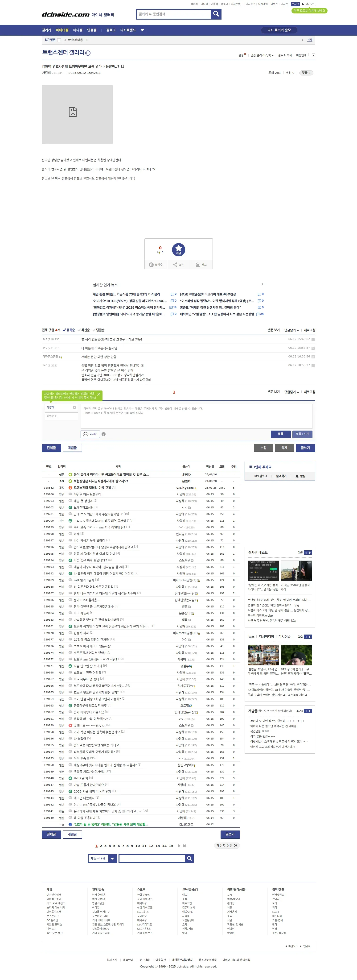This screenshot has height=980, width=357.
Task: Delete comment posted at 06.12 15:48:02
Action: tap(313, 339)
